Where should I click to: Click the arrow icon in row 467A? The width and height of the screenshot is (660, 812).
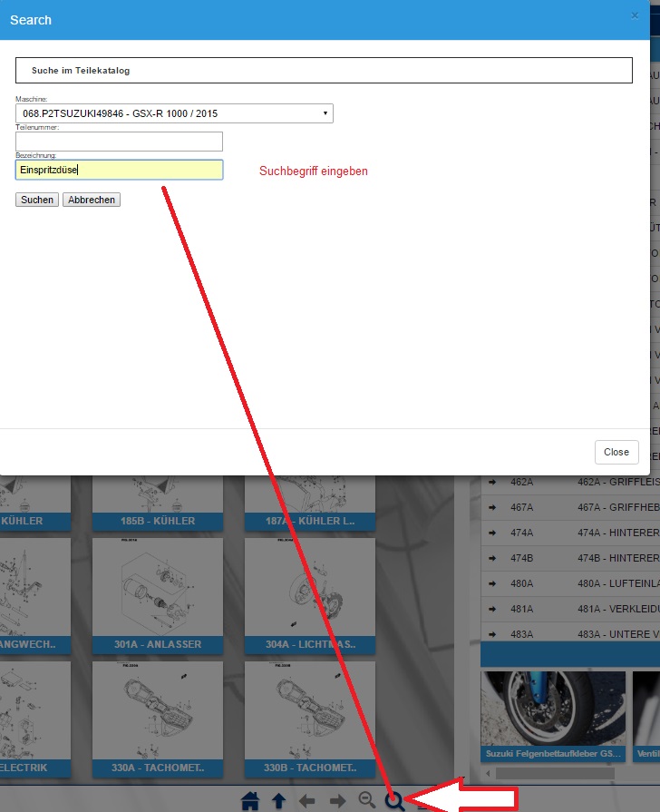pyautogui.click(x=492, y=507)
